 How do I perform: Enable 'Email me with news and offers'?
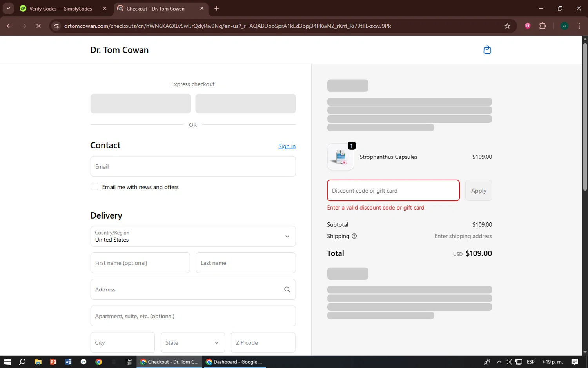click(x=94, y=187)
